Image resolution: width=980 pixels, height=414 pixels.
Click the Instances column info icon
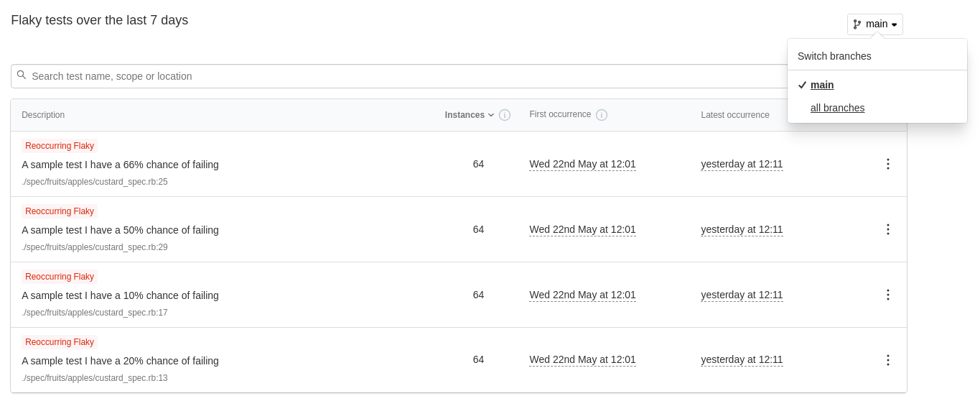pos(505,115)
